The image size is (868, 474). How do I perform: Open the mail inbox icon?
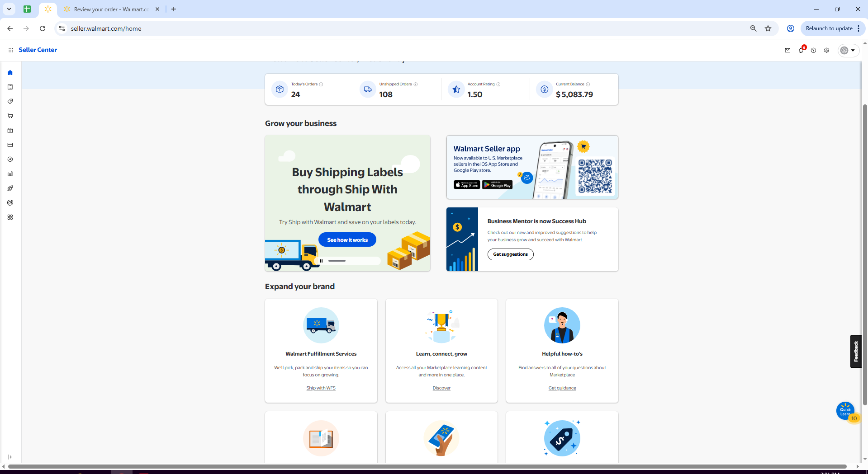click(787, 50)
